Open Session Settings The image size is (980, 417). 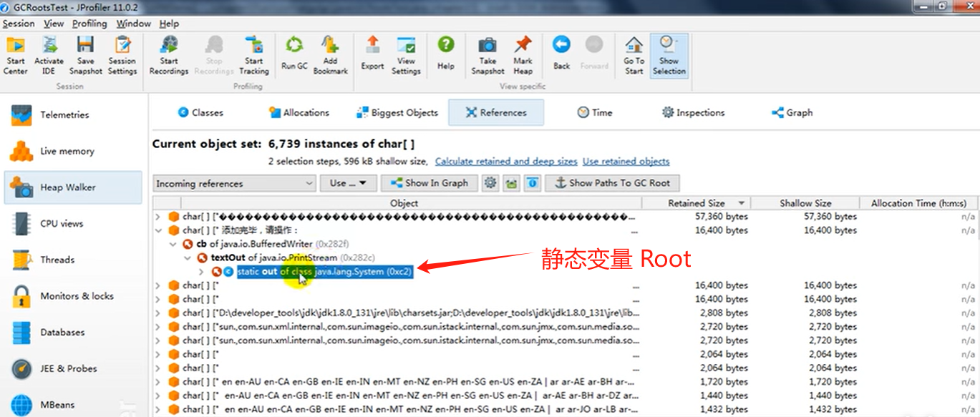click(x=122, y=56)
